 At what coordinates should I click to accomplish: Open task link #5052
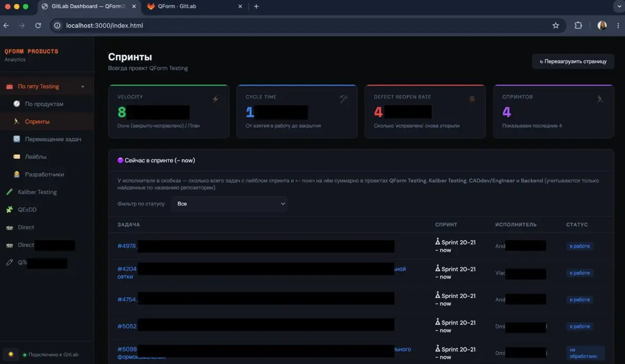point(127,327)
